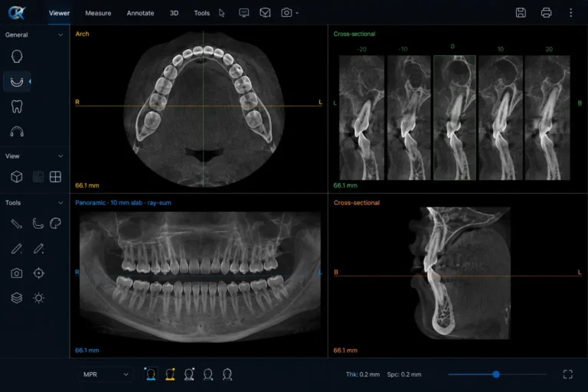Select the single tooth icon in General
Screen dimensions: 588x392
pos(17,106)
